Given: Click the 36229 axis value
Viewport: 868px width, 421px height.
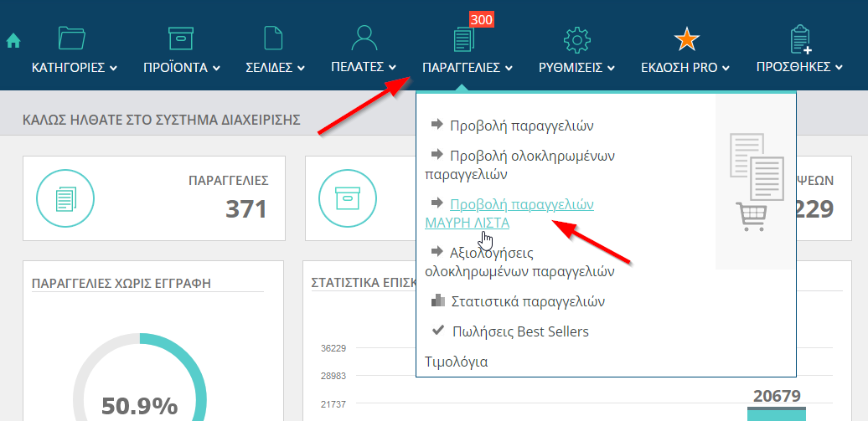Looking at the screenshot, I should pos(333,348).
